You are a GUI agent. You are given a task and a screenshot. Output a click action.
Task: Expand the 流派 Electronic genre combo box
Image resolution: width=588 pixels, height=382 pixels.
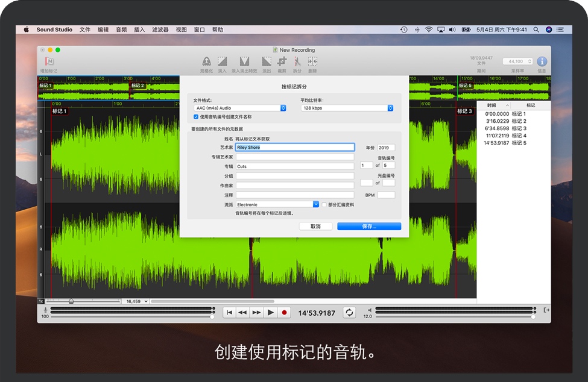coord(315,205)
